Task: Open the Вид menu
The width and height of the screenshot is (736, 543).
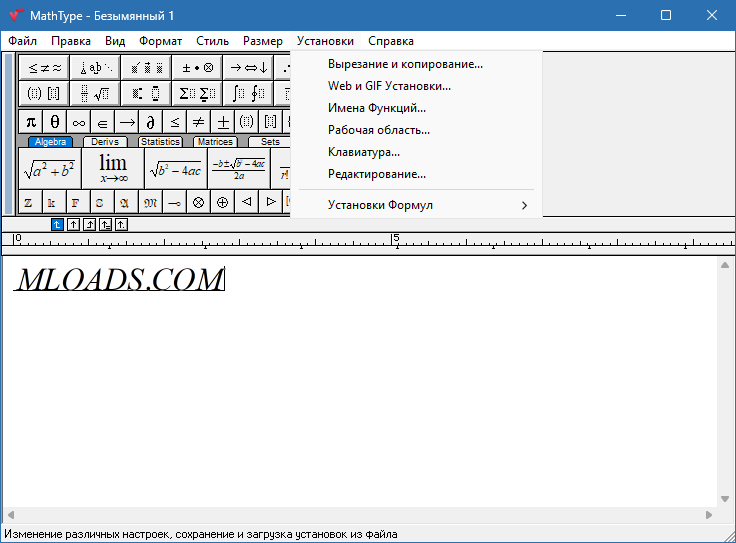Action: click(x=115, y=41)
